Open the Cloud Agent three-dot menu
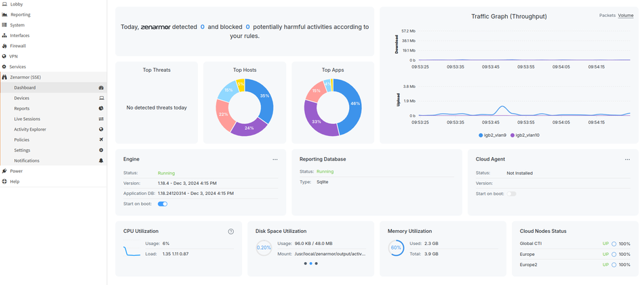The image size is (644, 285). tap(628, 160)
